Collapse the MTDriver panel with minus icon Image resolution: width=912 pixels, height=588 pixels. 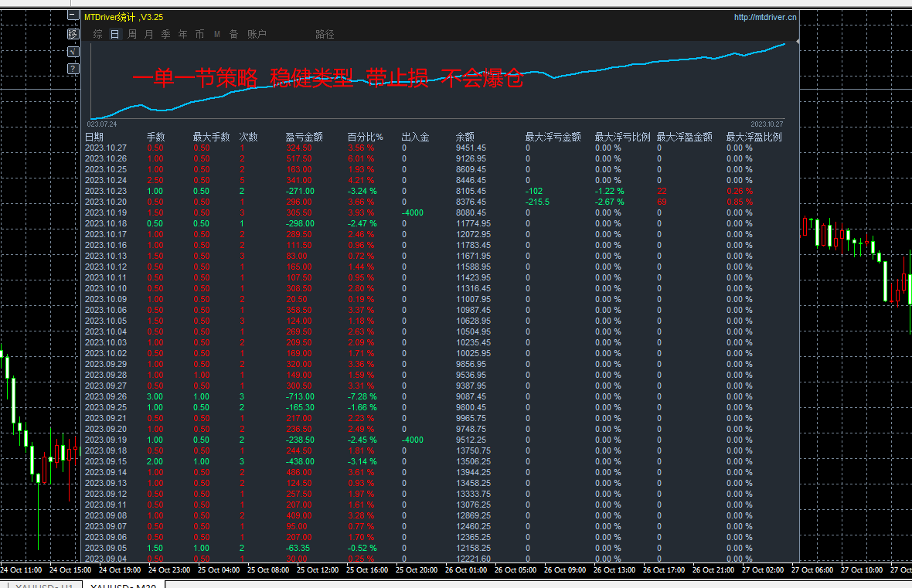(73, 15)
